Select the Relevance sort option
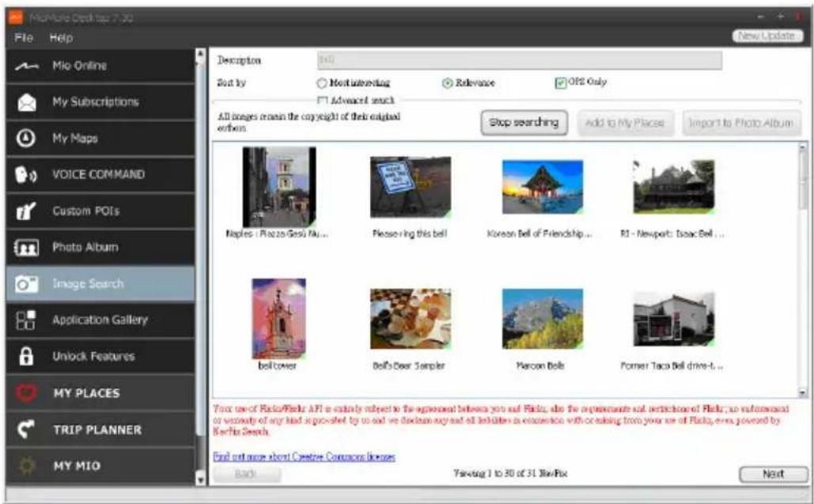The image size is (814, 504). [468, 83]
